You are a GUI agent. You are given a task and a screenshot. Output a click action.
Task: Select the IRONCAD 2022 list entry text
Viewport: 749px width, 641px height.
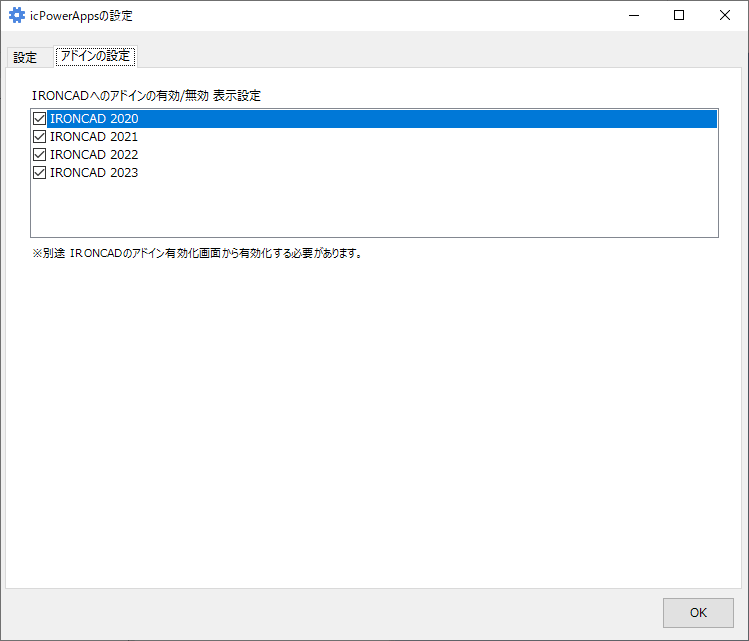click(94, 155)
